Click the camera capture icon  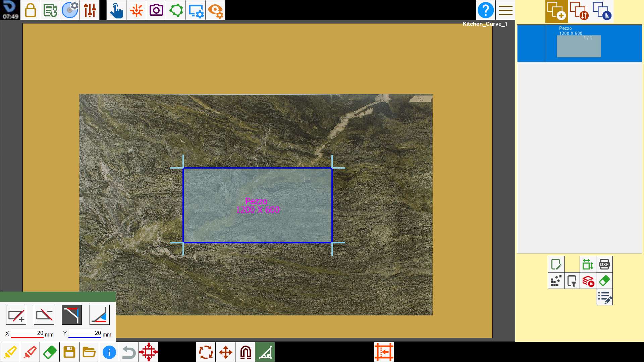(x=156, y=10)
